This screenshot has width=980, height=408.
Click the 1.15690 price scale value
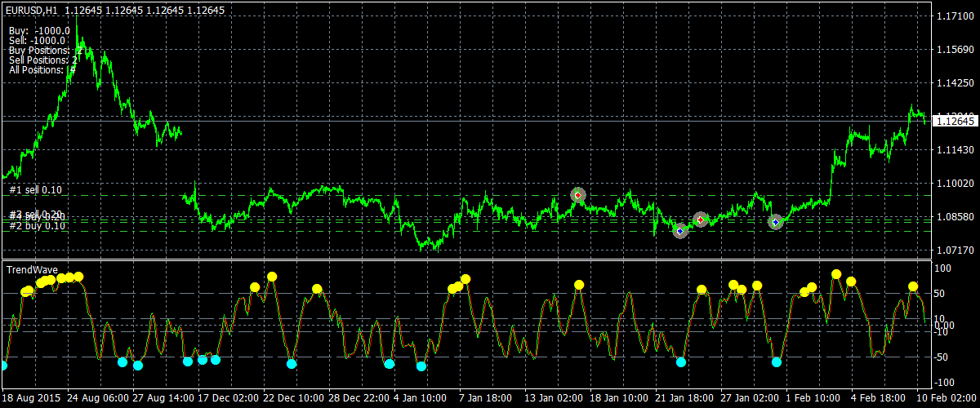(954, 50)
